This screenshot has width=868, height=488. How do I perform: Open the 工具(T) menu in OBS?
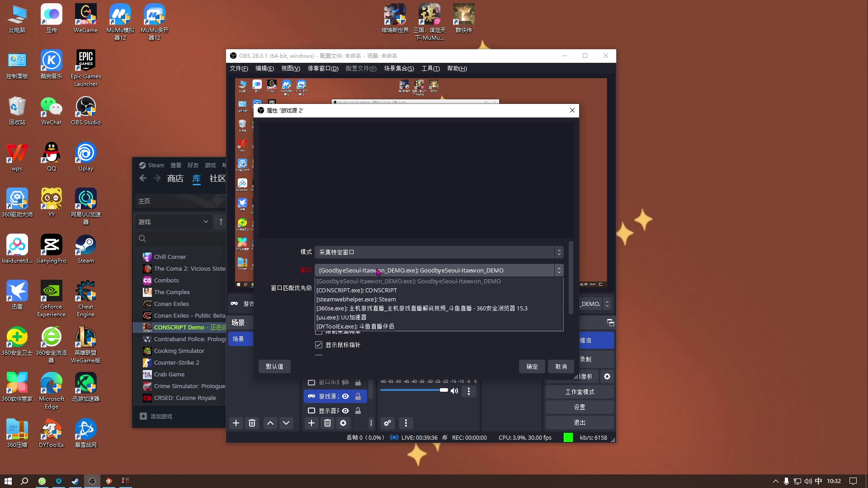(x=430, y=69)
